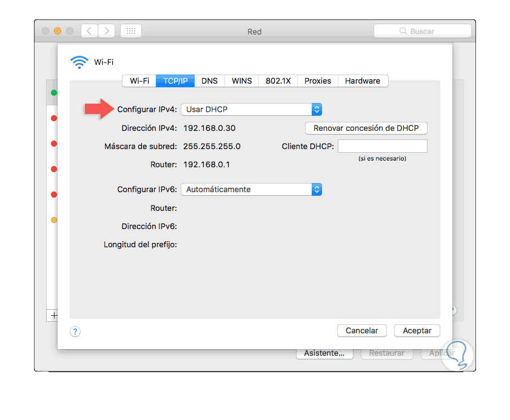Open the WINS tab
510x420 pixels.
[242, 81]
